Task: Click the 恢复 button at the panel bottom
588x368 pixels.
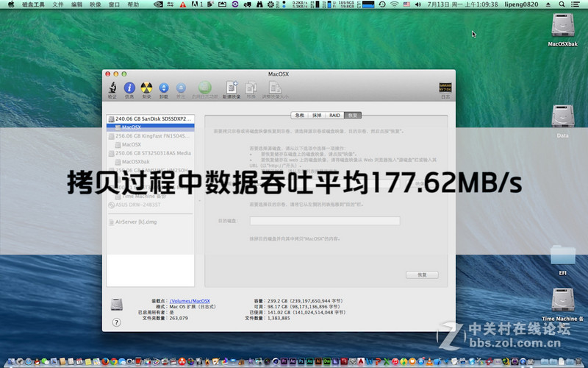Action: [x=422, y=275]
